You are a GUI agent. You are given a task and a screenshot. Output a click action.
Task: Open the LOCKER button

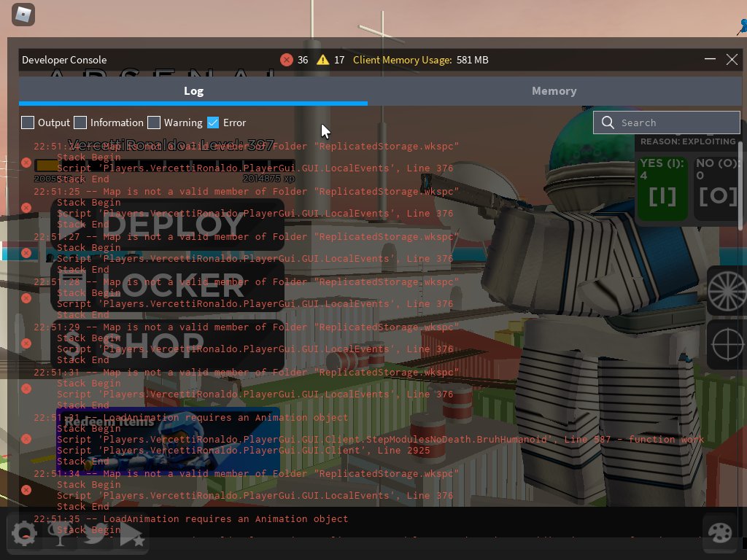(167, 286)
